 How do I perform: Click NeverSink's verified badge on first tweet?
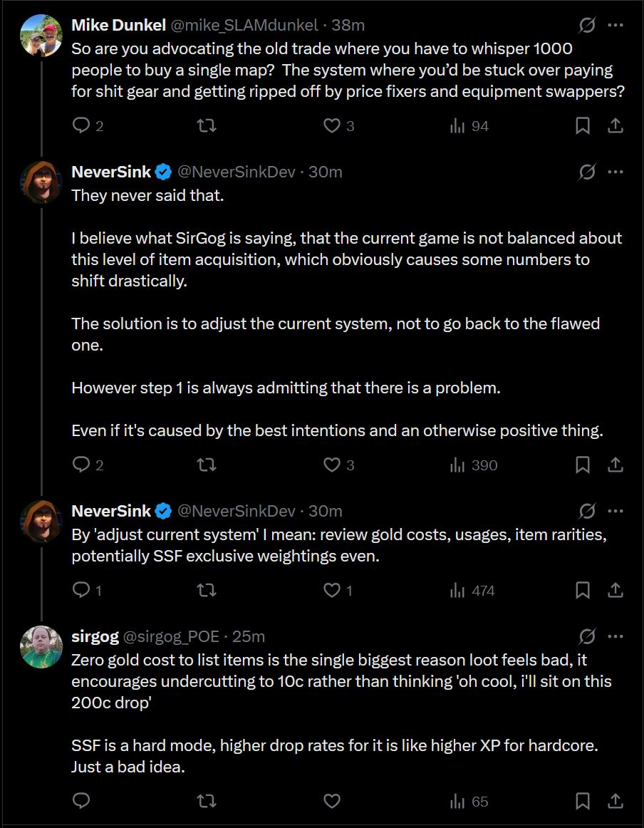[163, 172]
